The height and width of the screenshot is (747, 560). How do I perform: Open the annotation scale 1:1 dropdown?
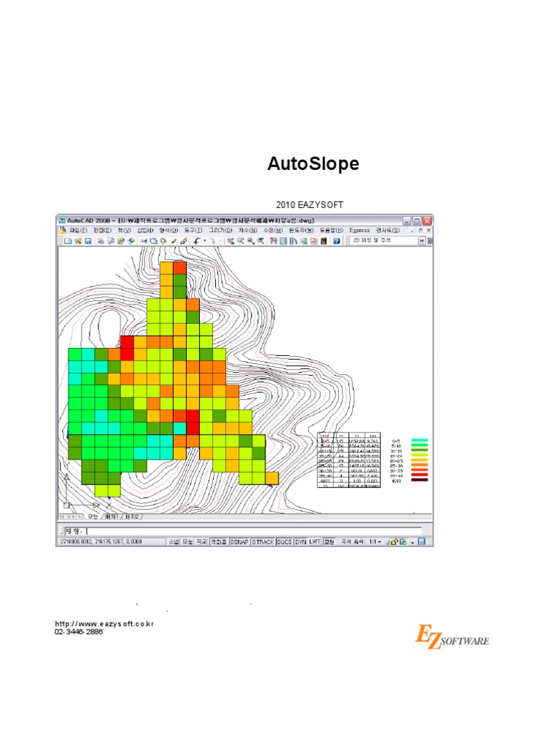point(375,542)
